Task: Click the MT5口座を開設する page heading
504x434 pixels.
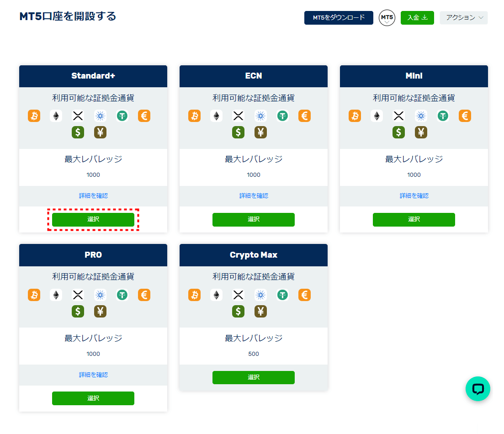Action: point(68,16)
